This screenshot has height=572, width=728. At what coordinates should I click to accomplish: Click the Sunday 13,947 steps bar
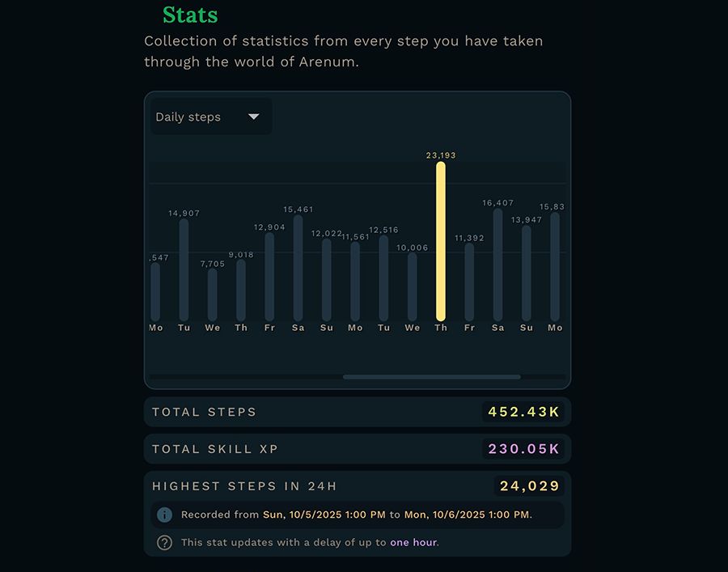(x=527, y=273)
